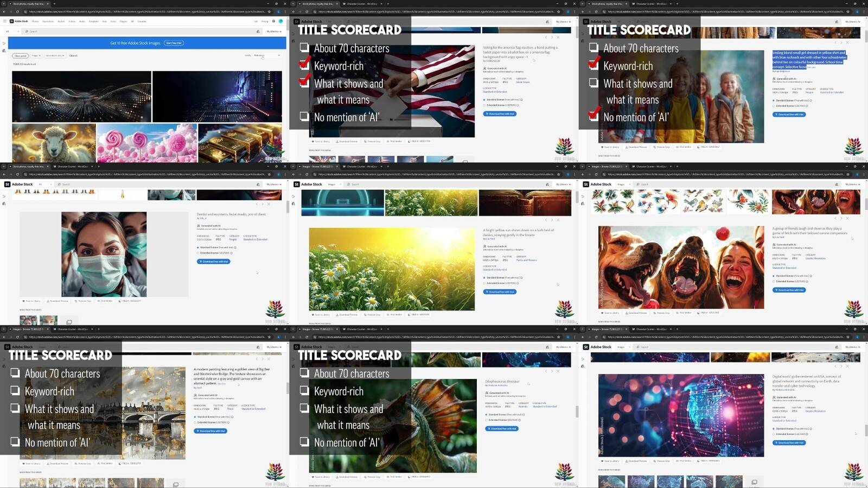Click the Start free trial button in the blue banner
The width and height of the screenshot is (868, 488).
[174, 43]
